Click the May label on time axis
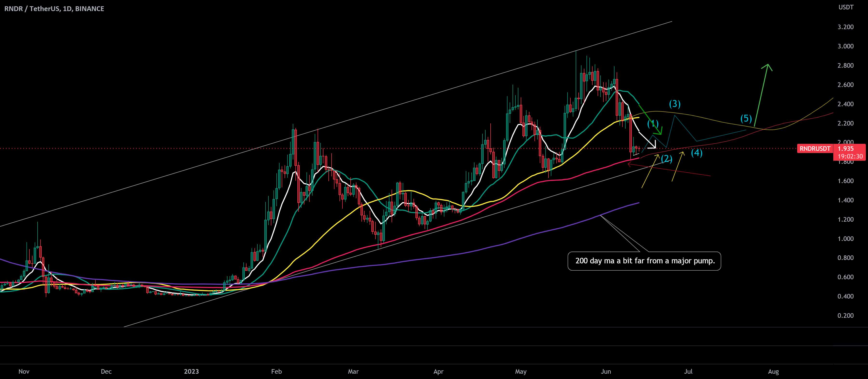 pyautogui.click(x=521, y=372)
